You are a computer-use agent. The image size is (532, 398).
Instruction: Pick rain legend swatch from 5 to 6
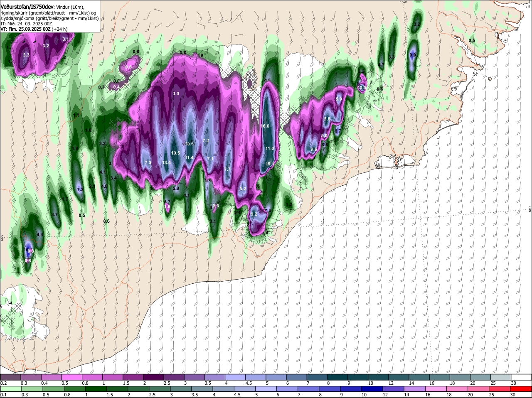(267, 389)
